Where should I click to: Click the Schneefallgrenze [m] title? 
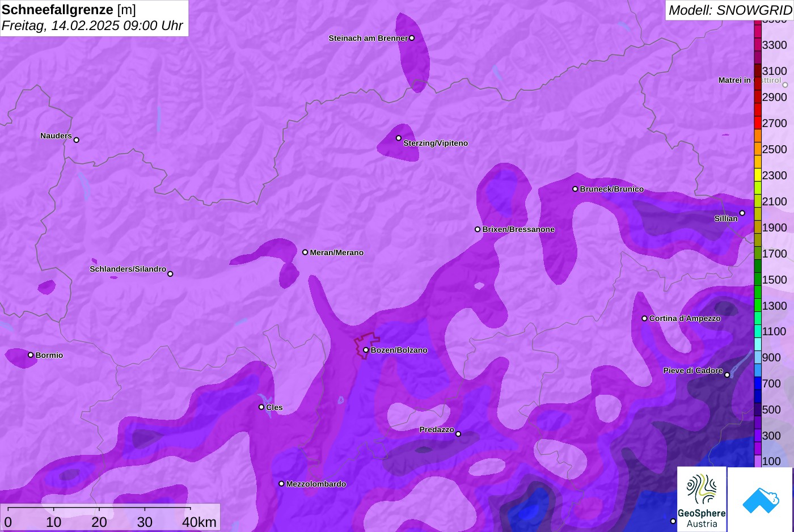[x=69, y=10]
